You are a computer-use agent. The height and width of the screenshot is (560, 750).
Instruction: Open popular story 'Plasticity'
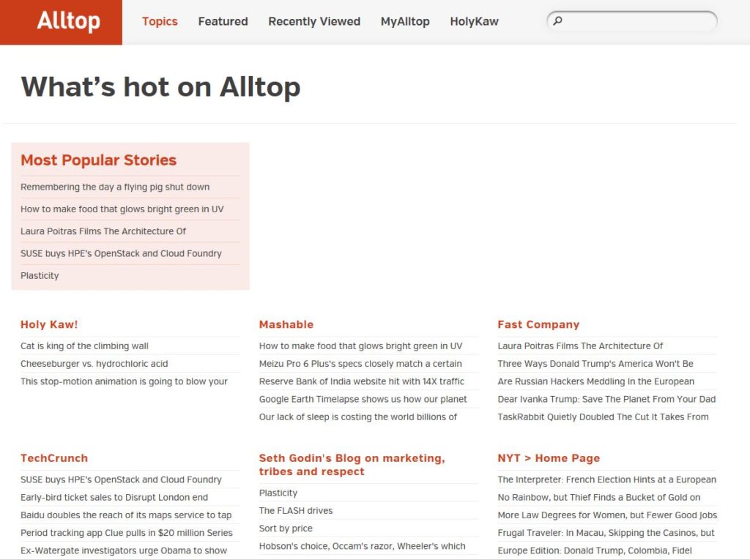pyautogui.click(x=40, y=275)
